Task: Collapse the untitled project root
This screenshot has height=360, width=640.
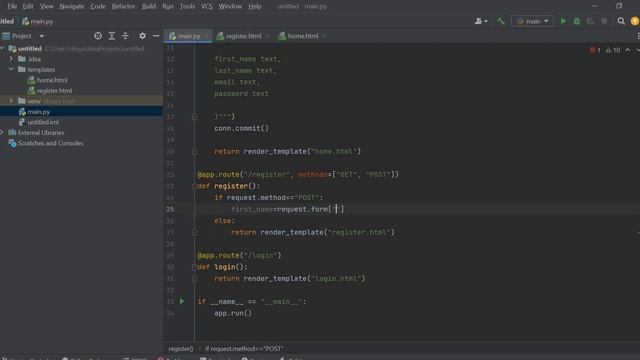Action: click(x=2, y=48)
